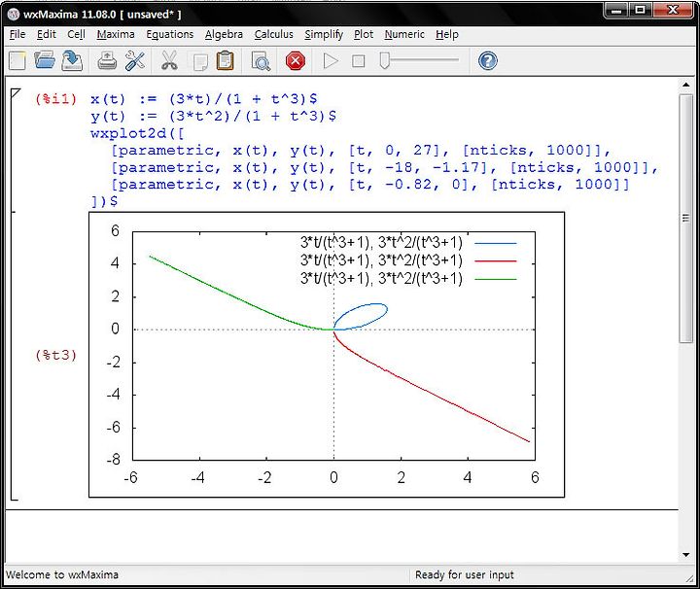Open the Numeric menu

(x=404, y=34)
